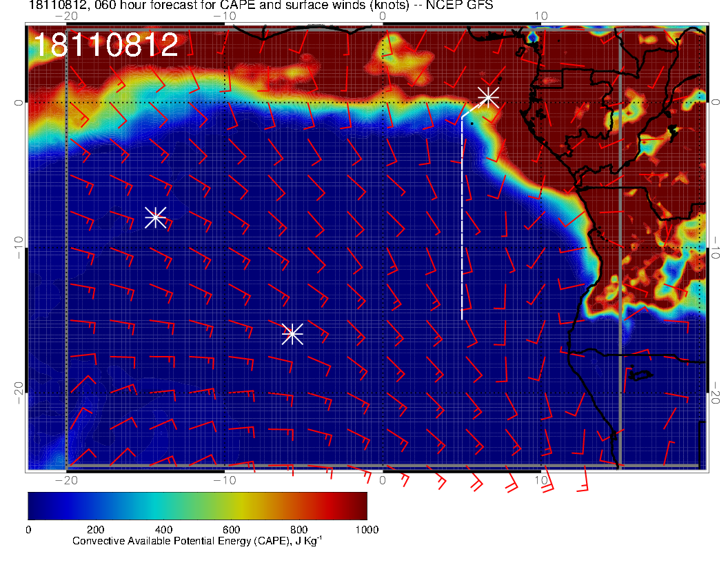Click the large white 18110812 timestamp overlay
The height and width of the screenshot is (563, 728).
pos(105,46)
